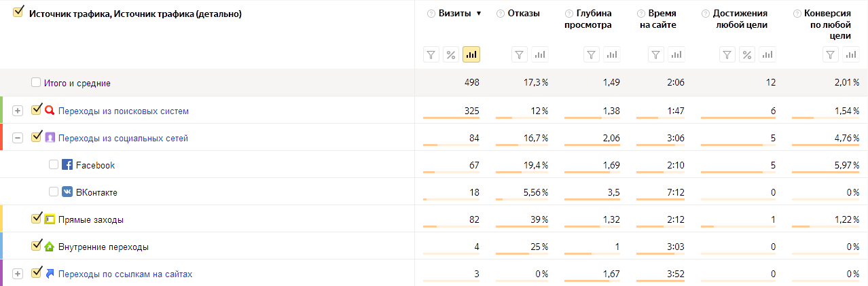The image size is (868, 286).
Task: Click filter icon under Конверсия по любой цели
Action: coord(831,55)
